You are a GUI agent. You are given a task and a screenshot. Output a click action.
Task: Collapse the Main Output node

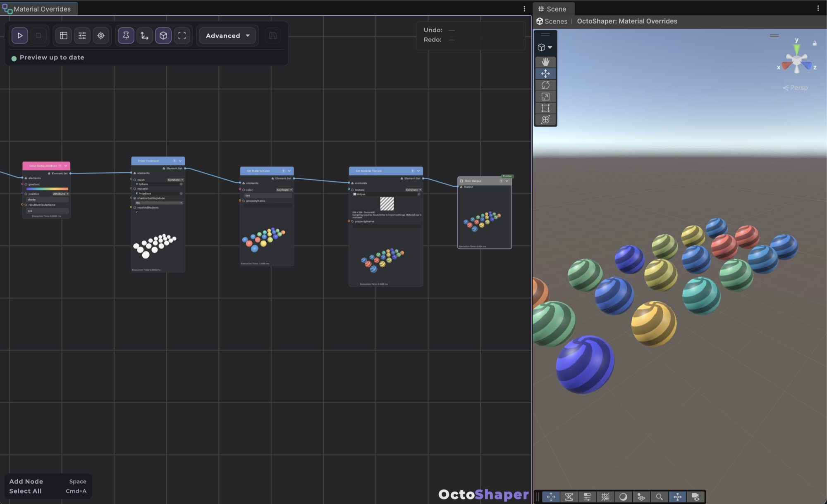coord(507,181)
